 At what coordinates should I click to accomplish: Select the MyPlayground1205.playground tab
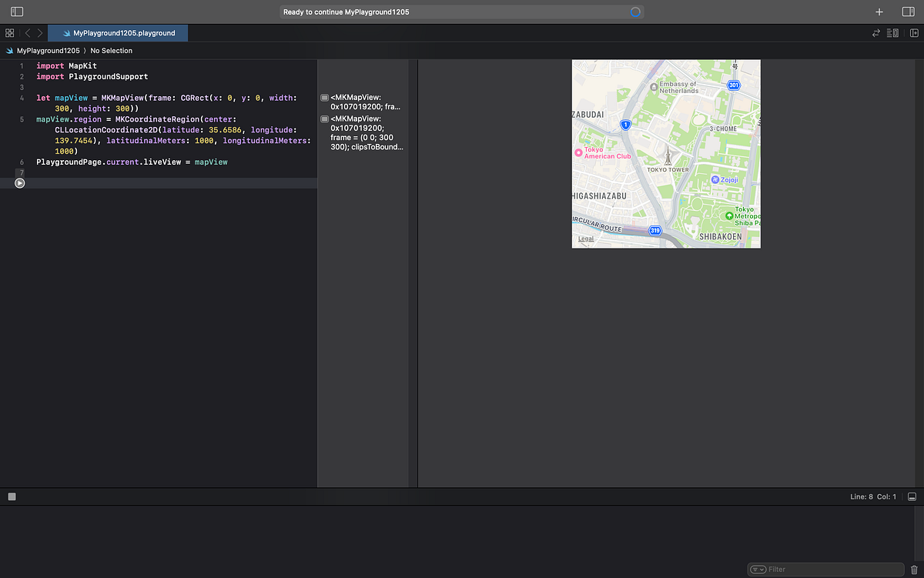[x=117, y=33]
